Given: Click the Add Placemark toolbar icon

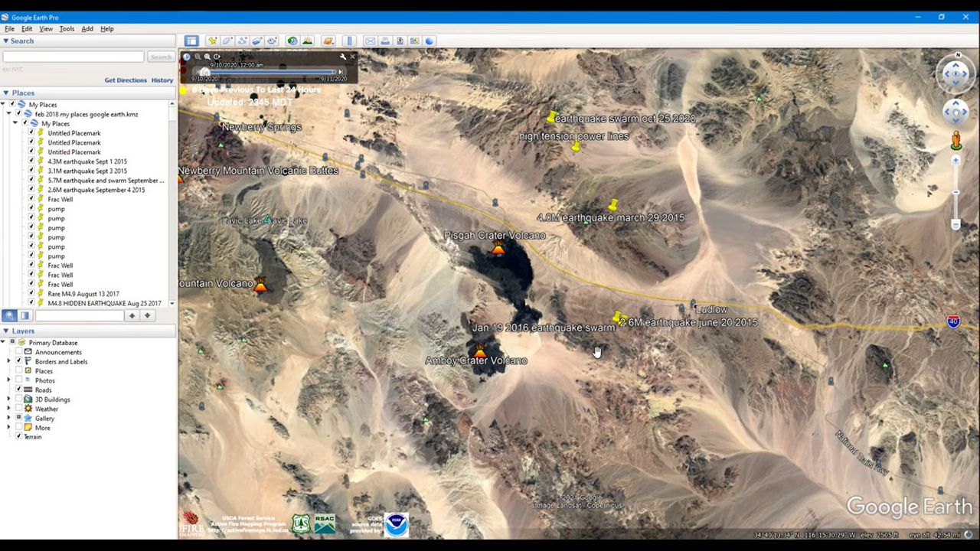Looking at the screenshot, I should click(x=212, y=41).
